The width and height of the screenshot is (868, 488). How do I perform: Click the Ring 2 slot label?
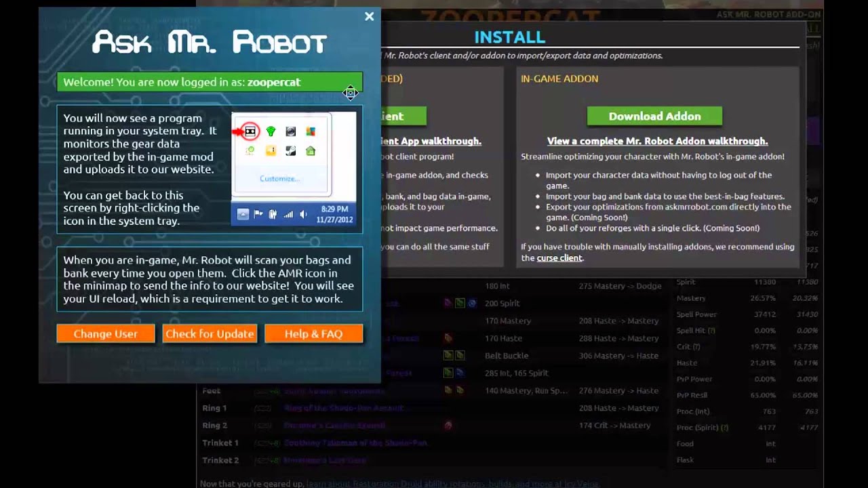214,426
